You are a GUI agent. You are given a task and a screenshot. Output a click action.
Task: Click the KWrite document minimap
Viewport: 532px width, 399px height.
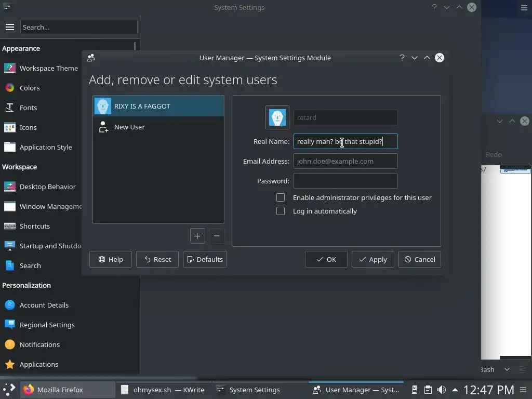[515, 261]
